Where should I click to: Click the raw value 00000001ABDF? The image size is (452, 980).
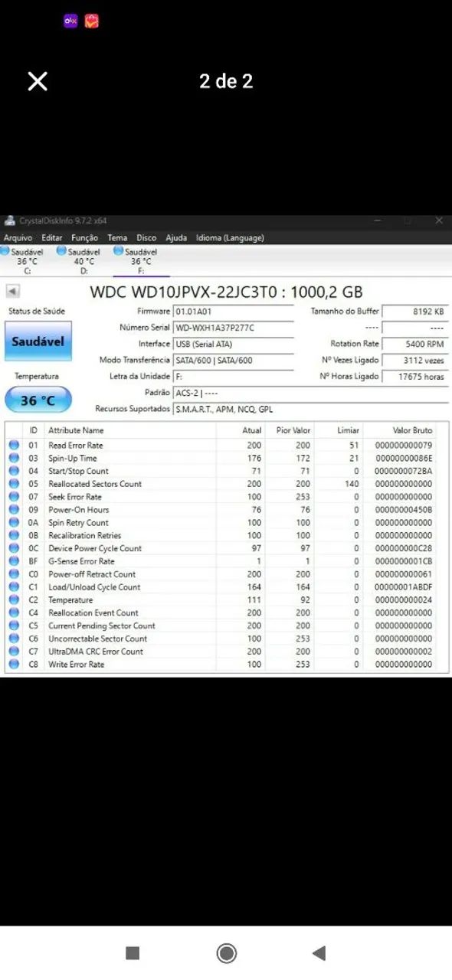coord(403,587)
